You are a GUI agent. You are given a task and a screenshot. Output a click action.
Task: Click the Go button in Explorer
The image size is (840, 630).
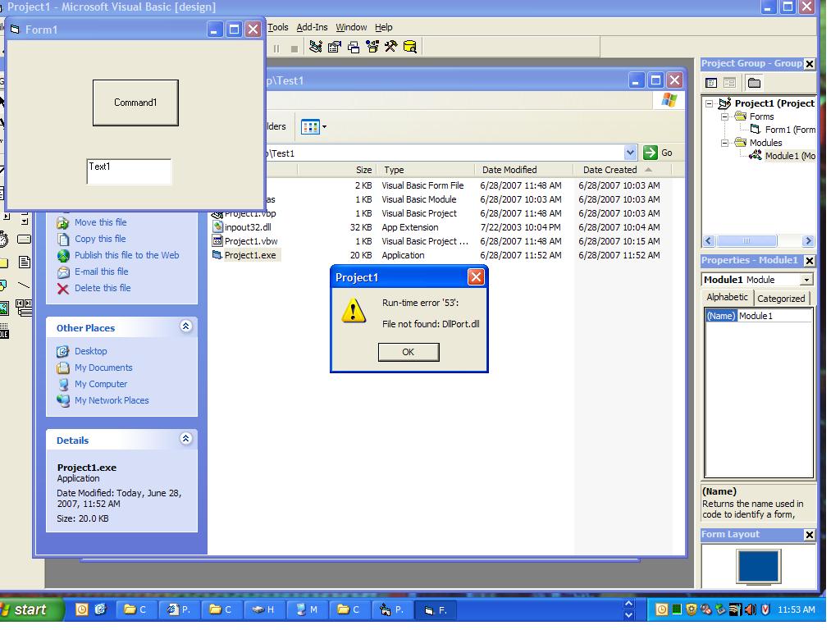(x=659, y=153)
